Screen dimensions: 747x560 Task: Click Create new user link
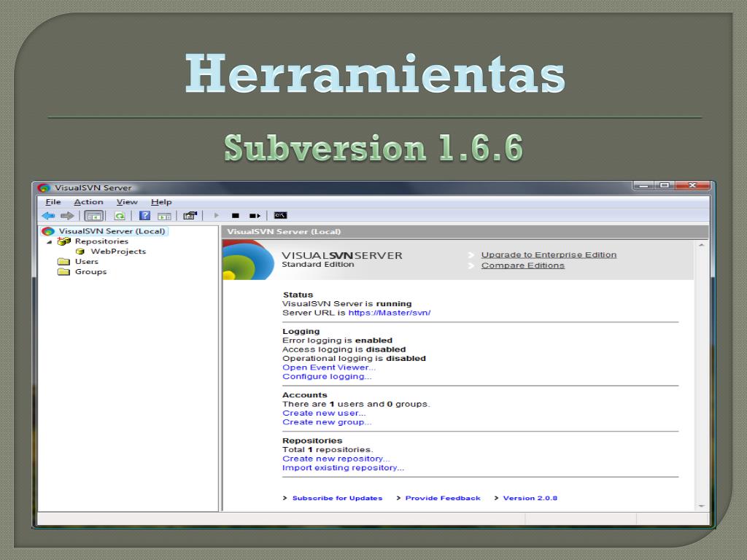pyautogui.click(x=324, y=413)
